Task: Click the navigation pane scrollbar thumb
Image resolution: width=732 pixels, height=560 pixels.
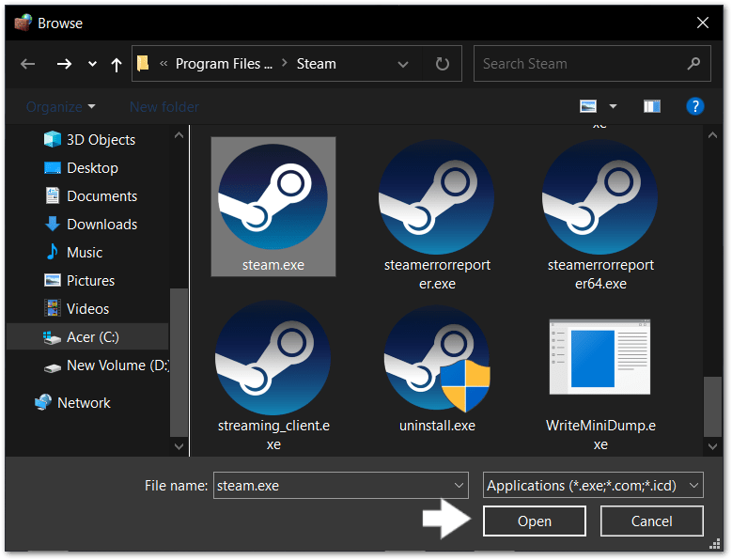Action: click(x=179, y=362)
